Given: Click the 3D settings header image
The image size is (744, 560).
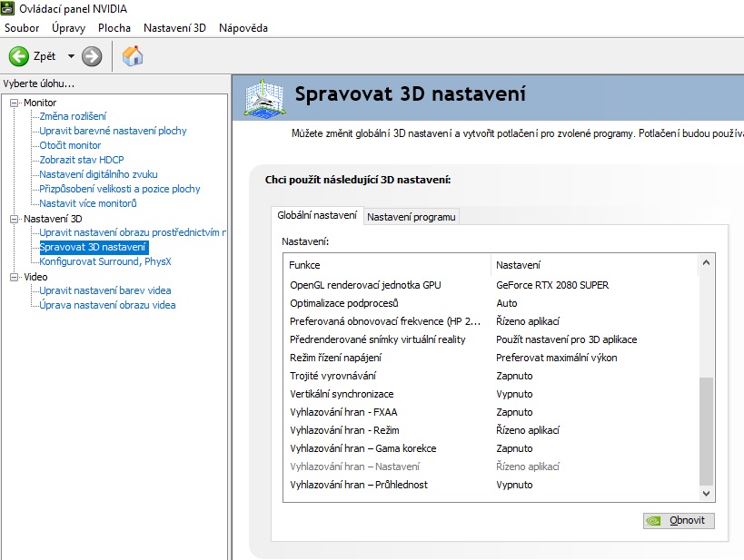Looking at the screenshot, I should click(264, 98).
